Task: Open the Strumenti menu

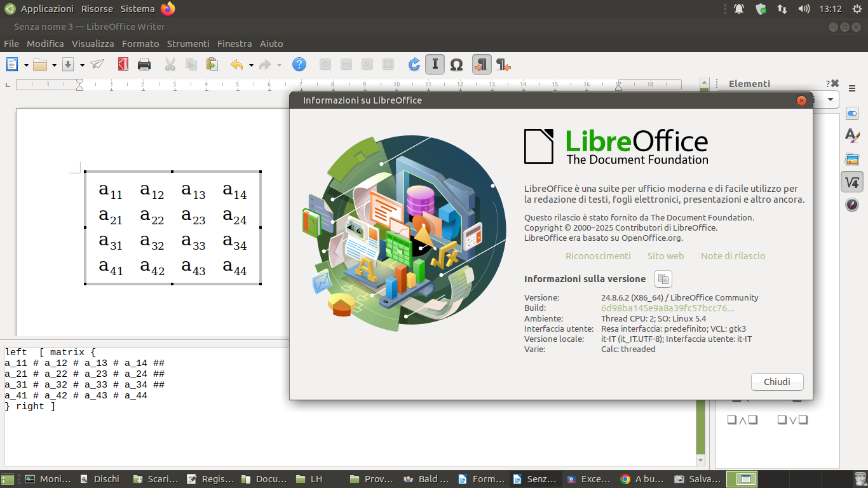Action: pos(188,44)
